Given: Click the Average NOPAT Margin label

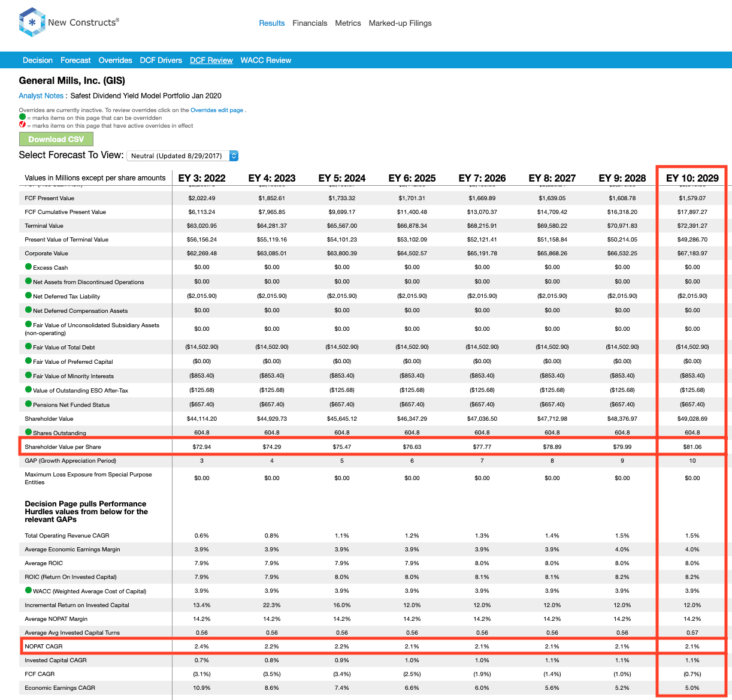Looking at the screenshot, I should click(x=56, y=619).
